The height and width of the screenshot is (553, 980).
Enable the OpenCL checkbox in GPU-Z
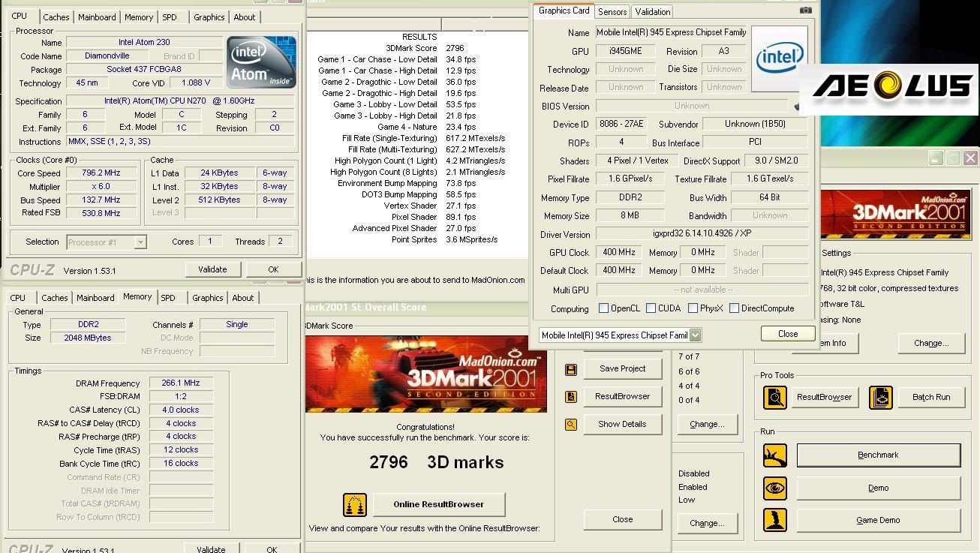point(603,308)
